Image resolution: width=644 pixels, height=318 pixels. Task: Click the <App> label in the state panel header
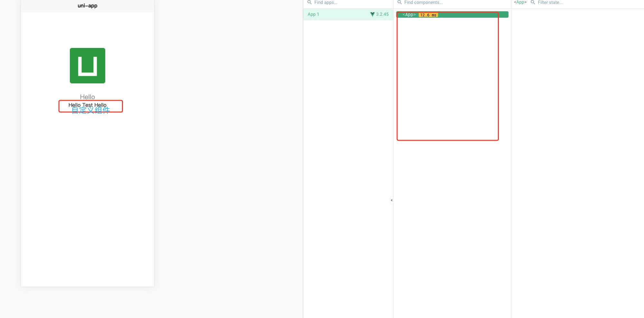pyautogui.click(x=520, y=2)
